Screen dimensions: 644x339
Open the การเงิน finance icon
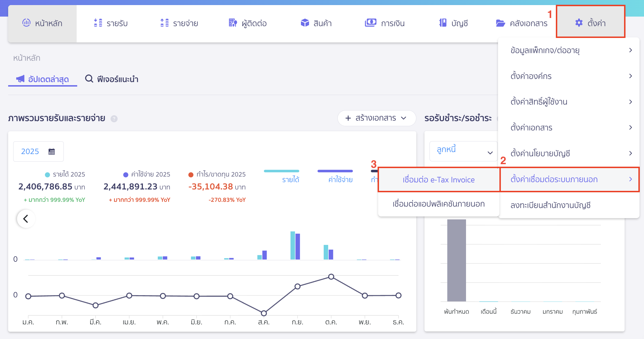tap(371, 23)
